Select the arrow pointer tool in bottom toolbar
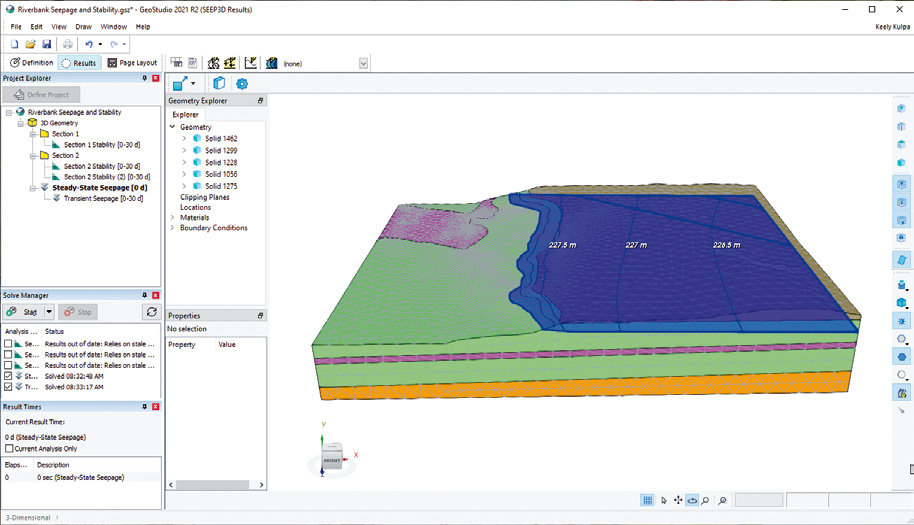Viewport: 914px width, 525px height. click(x=663, y=500)
